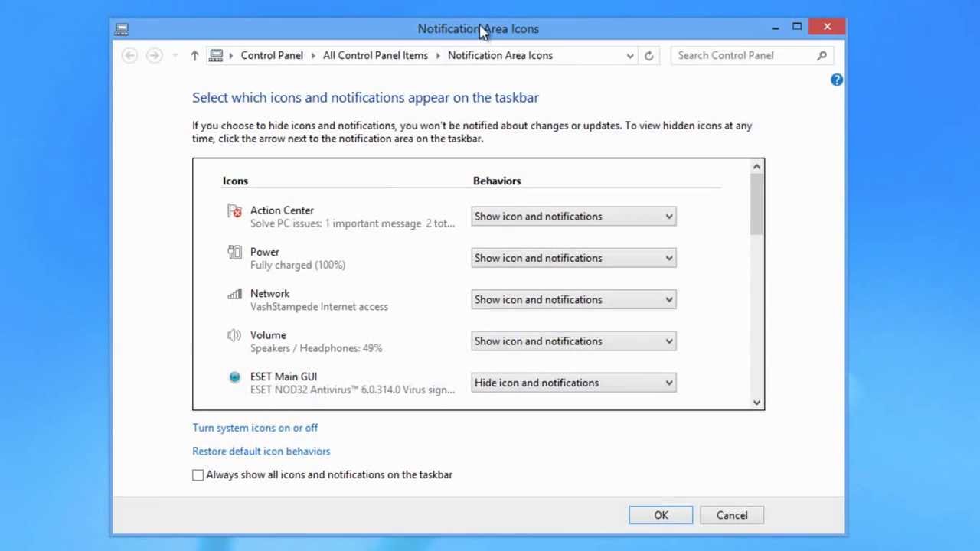This screenshot has height=551, width=980.
Task: Open Turn system icons on or off
Action: tap(255, 428)
